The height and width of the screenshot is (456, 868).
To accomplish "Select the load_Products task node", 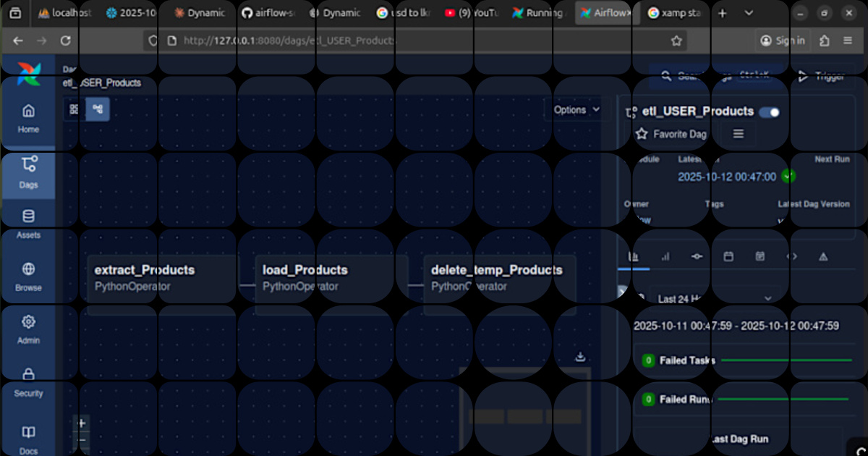I will (x=331, y=284).
